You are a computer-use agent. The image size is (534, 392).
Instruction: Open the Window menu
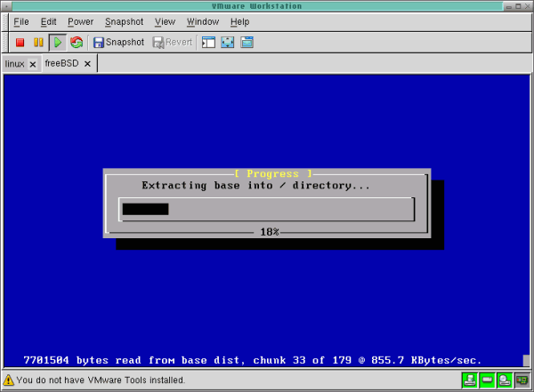(x=203, y=21)
